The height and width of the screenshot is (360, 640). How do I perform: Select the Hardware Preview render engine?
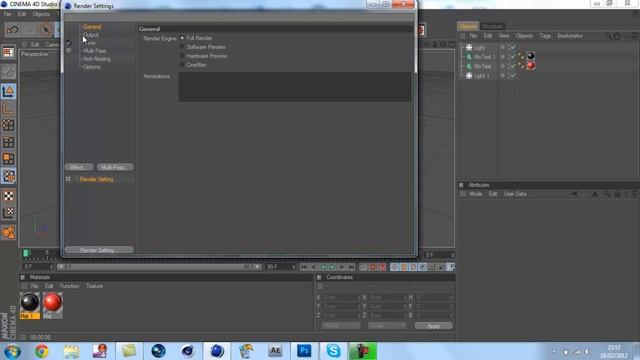[182, 56]
